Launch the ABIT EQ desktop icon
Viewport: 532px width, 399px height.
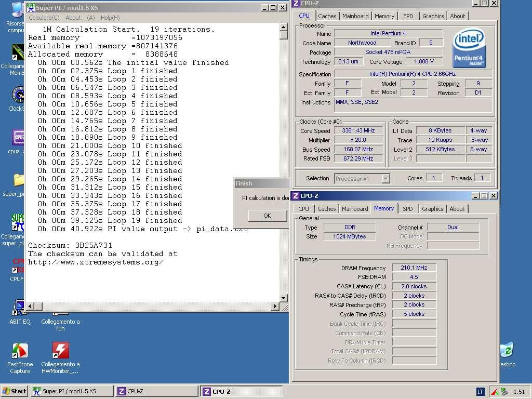pyautogui.click(x=20, y=308)
